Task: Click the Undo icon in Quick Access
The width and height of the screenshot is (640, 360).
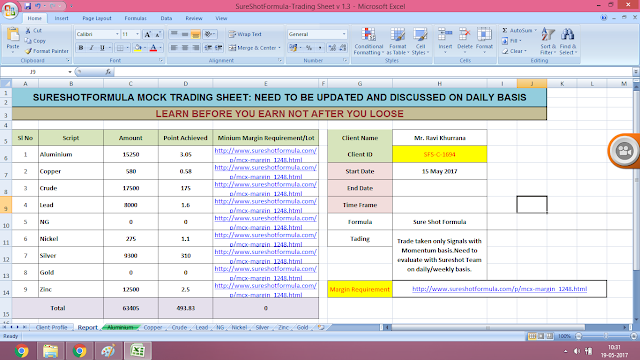Action: pyautogui.click(x=38, y=6)
